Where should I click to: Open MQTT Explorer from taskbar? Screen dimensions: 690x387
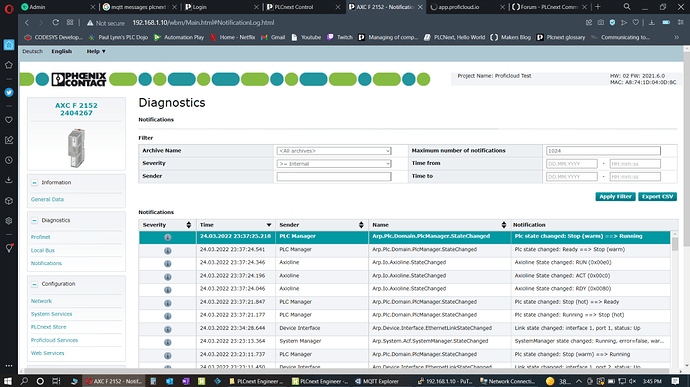pyautogui.click(x=377, y=381)
